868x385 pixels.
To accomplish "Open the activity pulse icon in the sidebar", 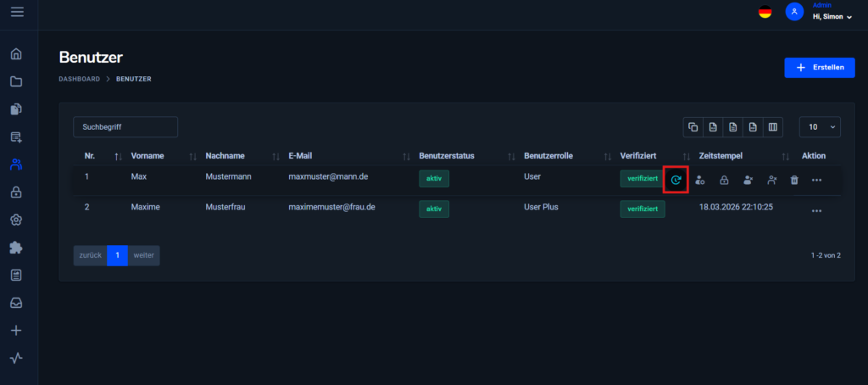I will click(x=17, y=358).
